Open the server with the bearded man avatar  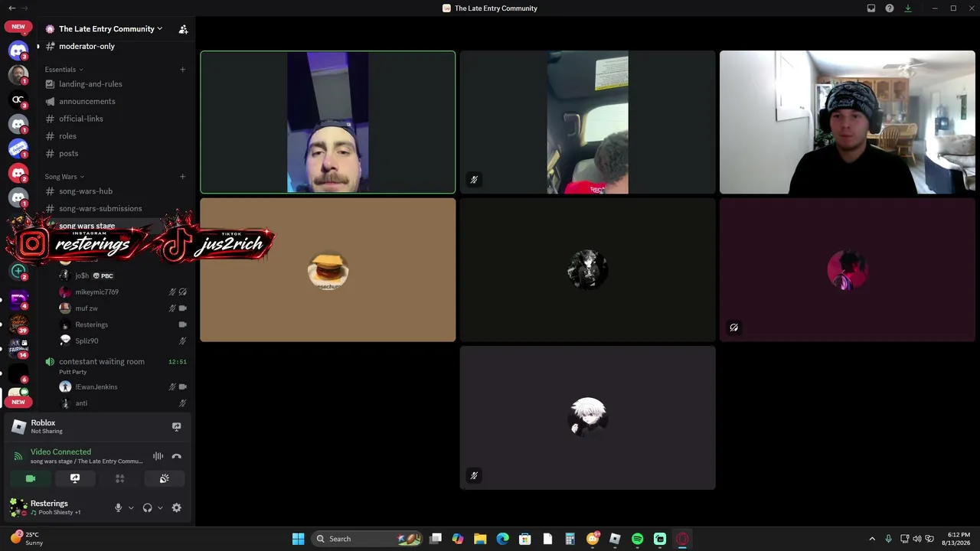tap(18, 75)
